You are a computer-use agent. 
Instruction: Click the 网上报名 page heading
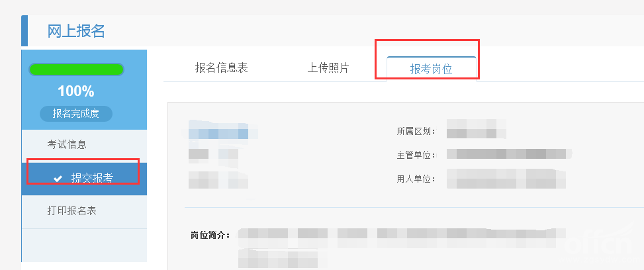pos(76,31)
